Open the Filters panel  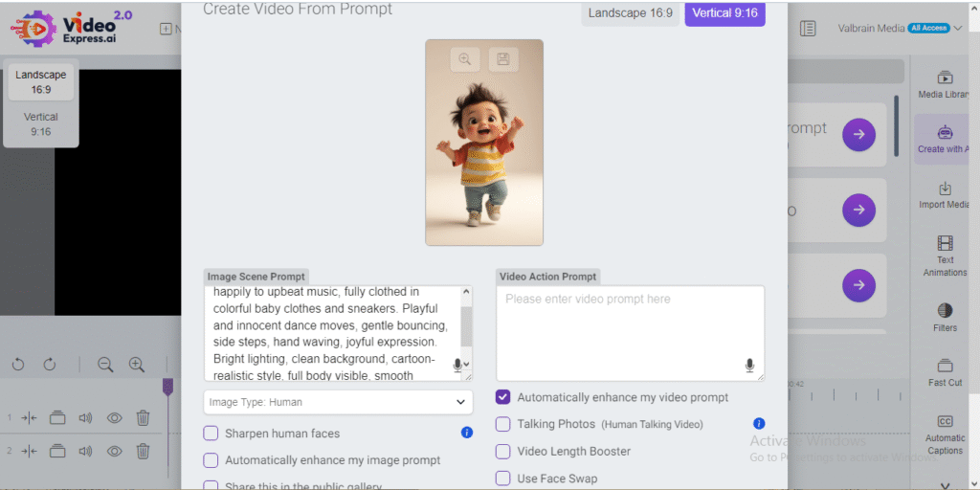pyautogui.click(x=945, y=318)
